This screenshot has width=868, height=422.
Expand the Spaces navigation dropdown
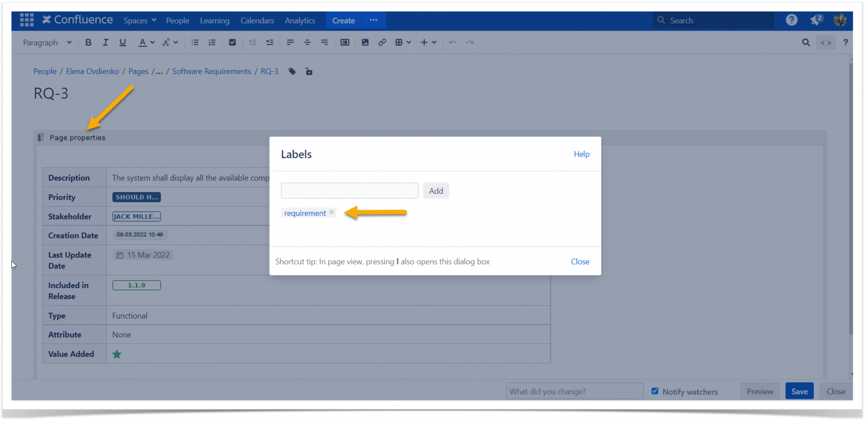[140, 20]
